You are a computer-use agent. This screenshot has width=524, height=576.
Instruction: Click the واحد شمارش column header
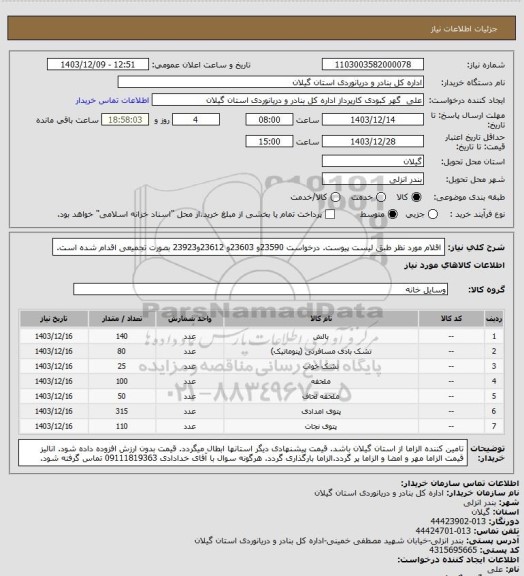click(190, 318)
